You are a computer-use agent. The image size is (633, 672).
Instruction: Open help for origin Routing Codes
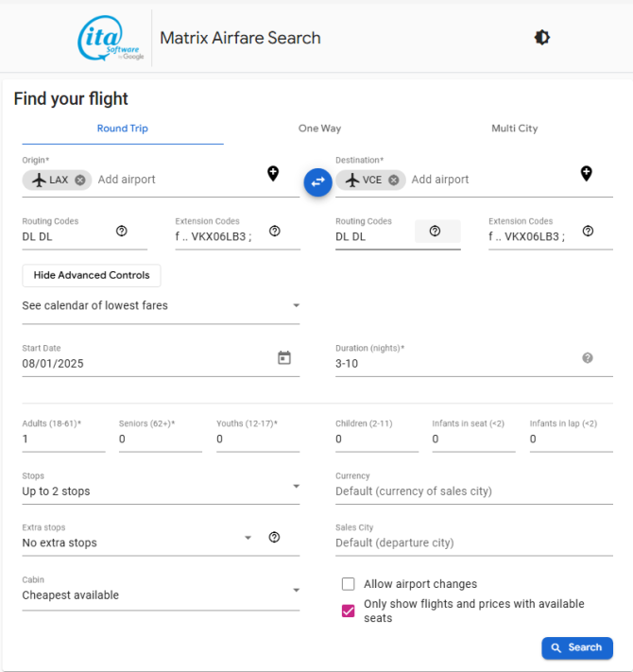(x=122, y=231)
